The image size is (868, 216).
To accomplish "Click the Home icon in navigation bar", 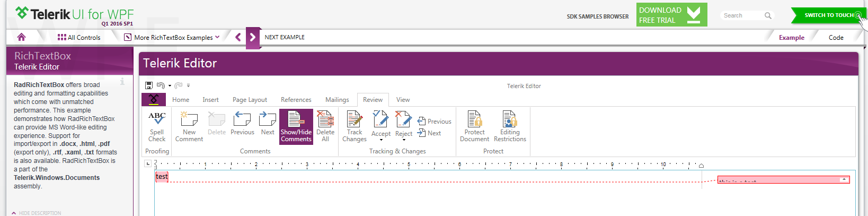I will coord(21,37).
